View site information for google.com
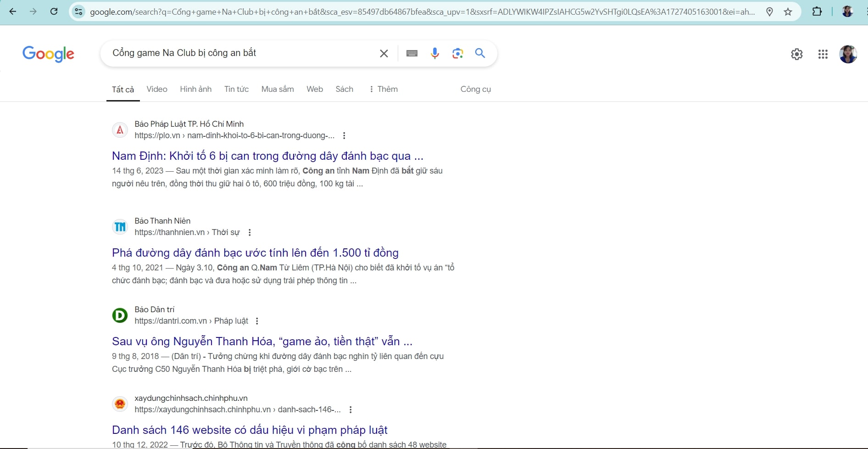 click(79, 12)
